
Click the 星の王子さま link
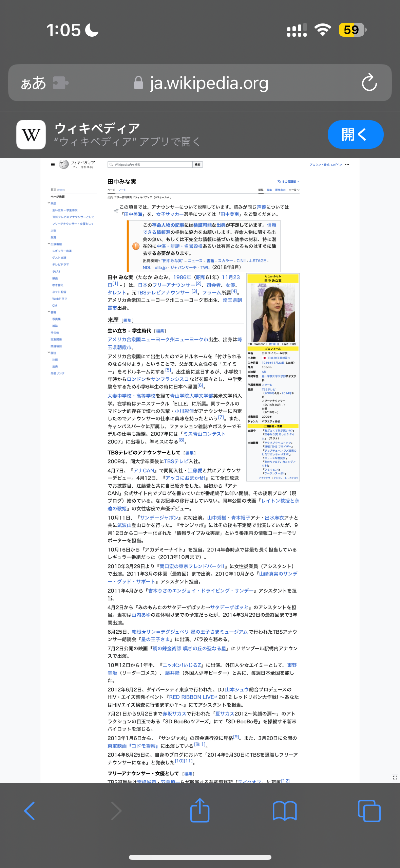(156, 639)
